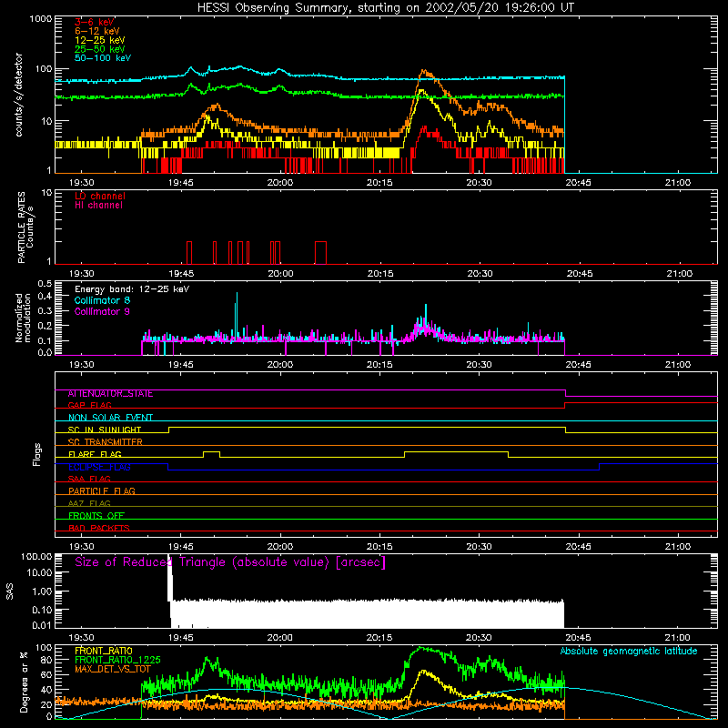Click the yellow 12-25 keV legend entry in the count-rate plot
Image resolution: width=728 pixels, height=728 pixels.
(100, 40)
